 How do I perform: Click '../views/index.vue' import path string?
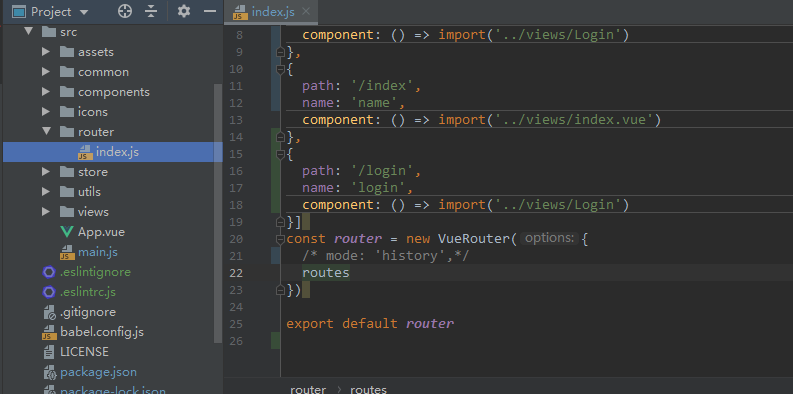(575, 120)
